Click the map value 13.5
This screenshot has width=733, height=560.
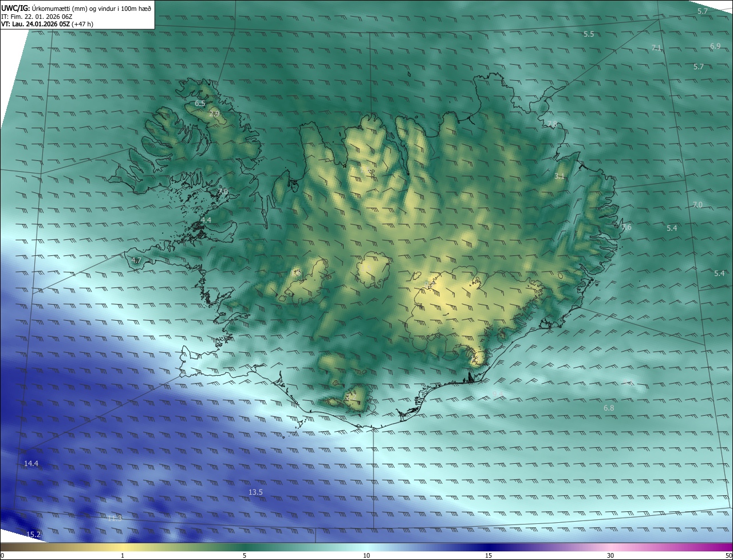[x=255, y=492]
